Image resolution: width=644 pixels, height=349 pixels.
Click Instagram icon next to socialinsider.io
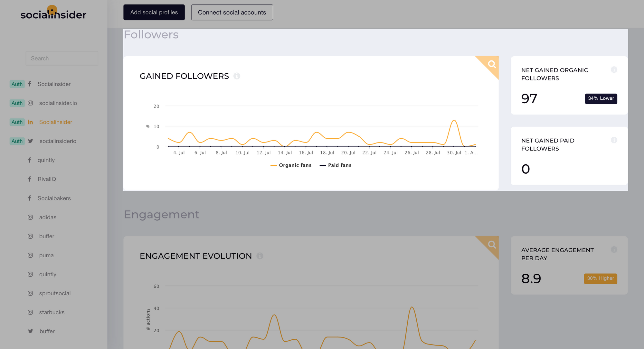[30, 103]
